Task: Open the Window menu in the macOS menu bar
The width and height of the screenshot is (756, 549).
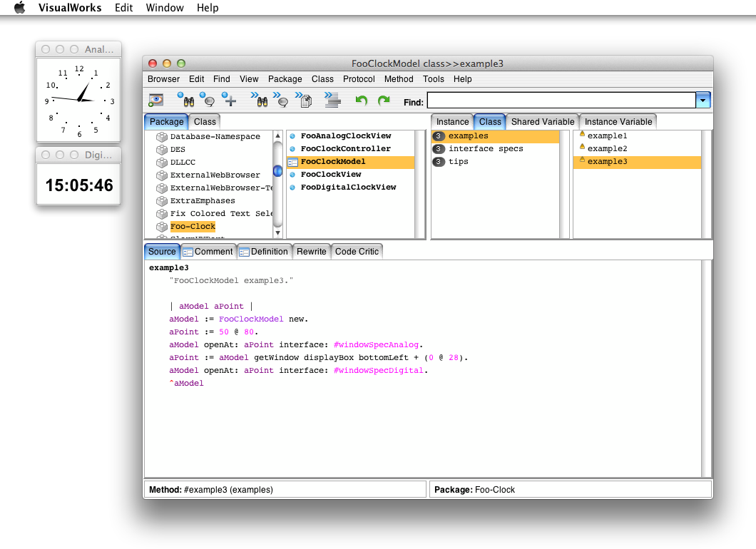Action: [165, 8]
